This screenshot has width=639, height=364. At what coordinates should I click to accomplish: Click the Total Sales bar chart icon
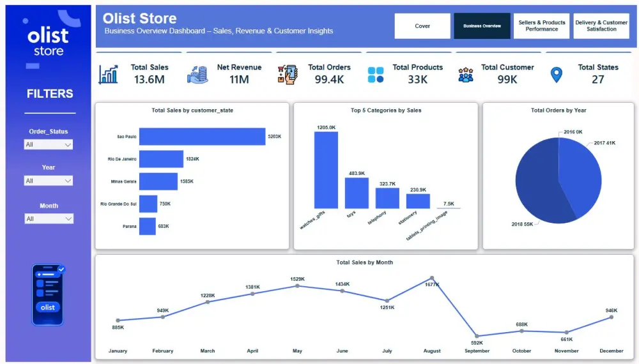[109, 75]
